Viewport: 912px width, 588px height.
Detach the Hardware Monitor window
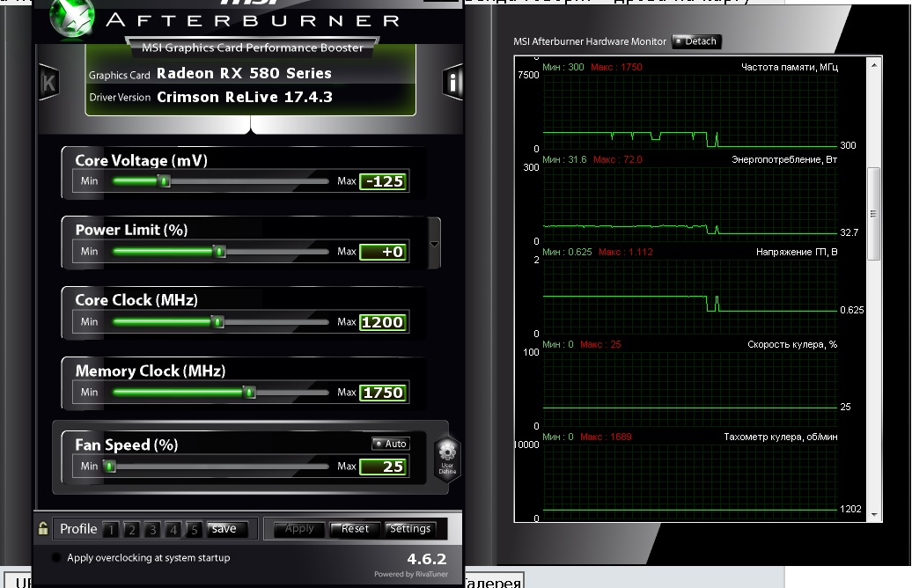696,41
